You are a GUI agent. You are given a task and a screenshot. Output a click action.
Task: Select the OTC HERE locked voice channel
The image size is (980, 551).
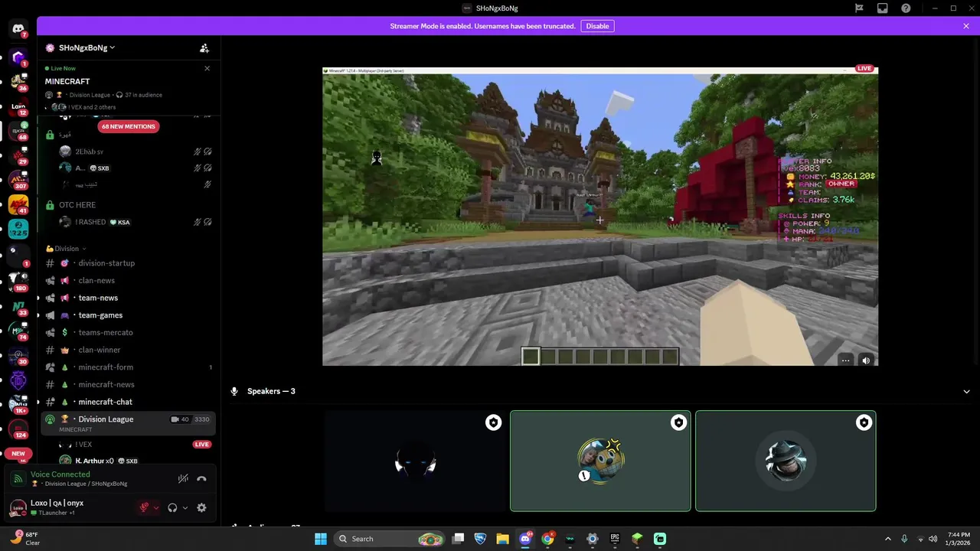129,205
